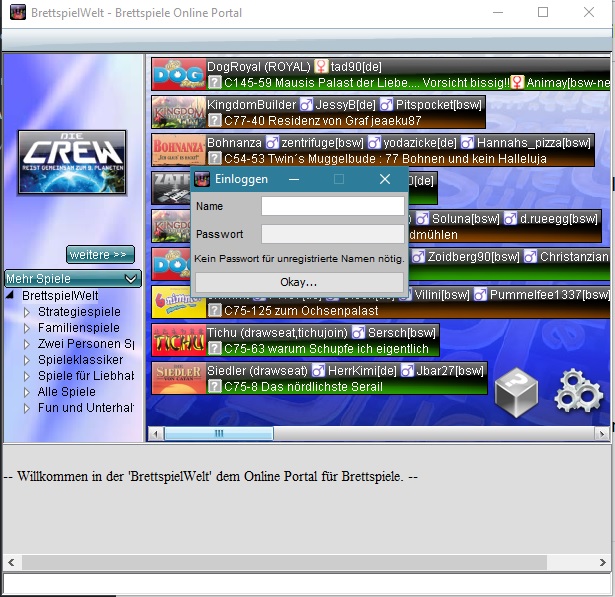Focus the chat input field at bottom
The width and height of the screenshot is (615, 597).
coord(307,583)
